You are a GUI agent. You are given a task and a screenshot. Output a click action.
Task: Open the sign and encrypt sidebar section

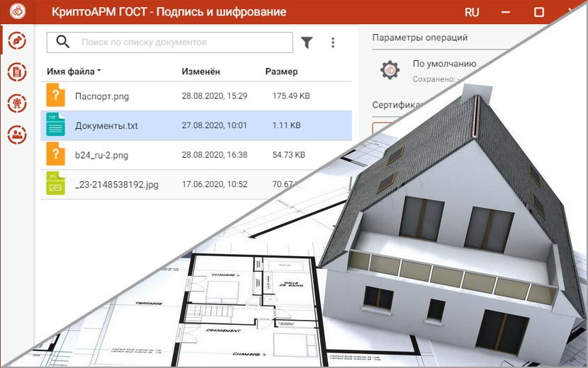pyautogui.click(x=17, y=41)
